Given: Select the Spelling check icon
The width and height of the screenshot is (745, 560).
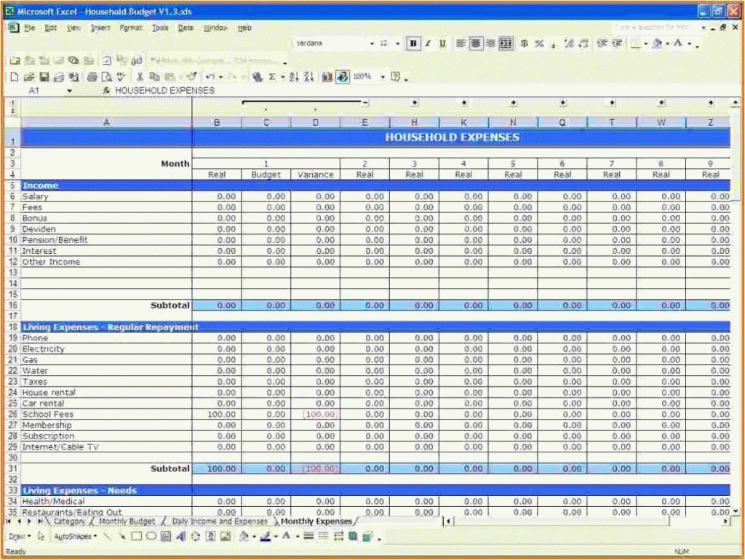Looking at the screenshot, I should pyautogui.click(x=119, y=76).
